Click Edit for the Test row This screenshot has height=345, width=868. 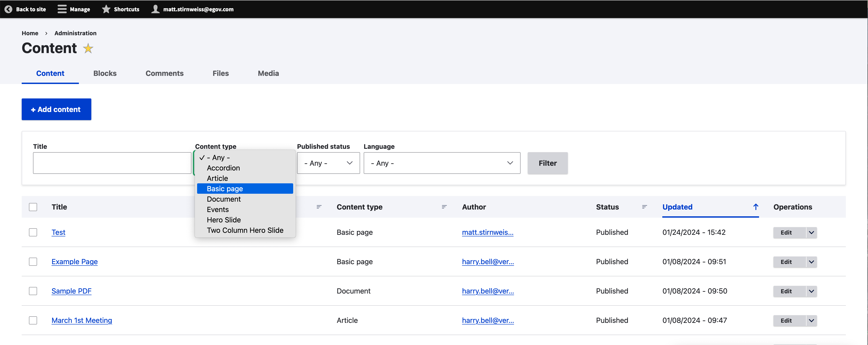789,232
